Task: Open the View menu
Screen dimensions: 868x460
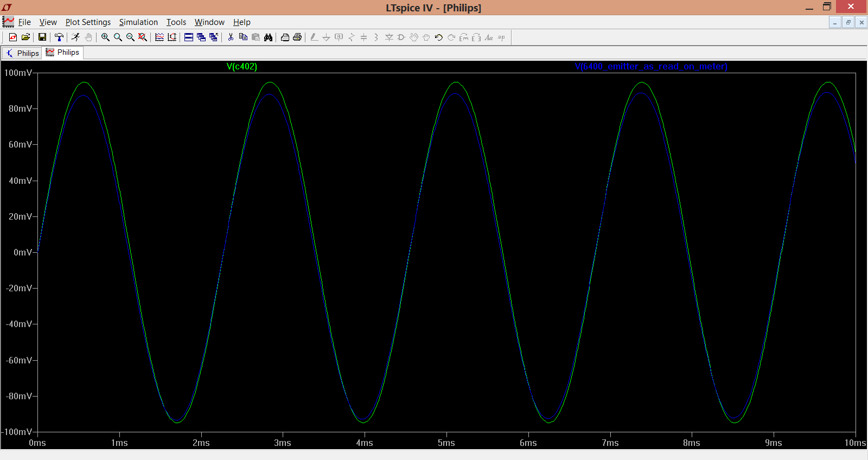Action: [x=48, y=22]
